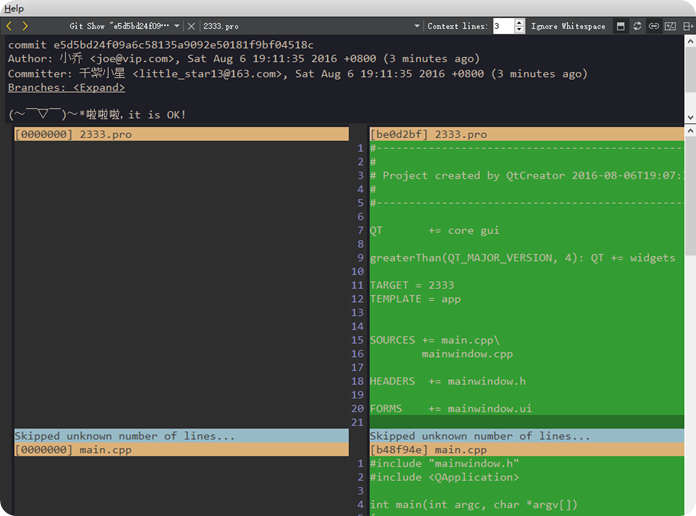The height and width of the screenshot is (516, 696).
Task: Click line 'FORMS += mainwindow.ui'
Action: (451, 409)
